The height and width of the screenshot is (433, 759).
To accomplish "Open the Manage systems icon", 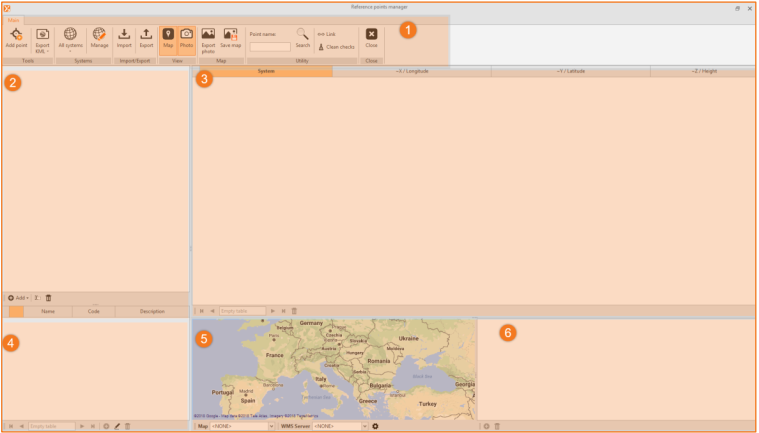I will point(99,35).
